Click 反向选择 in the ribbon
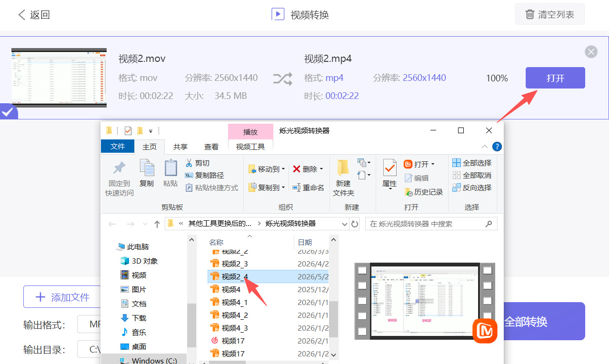The height and width of the screenshot is (364, 609). 472,187
